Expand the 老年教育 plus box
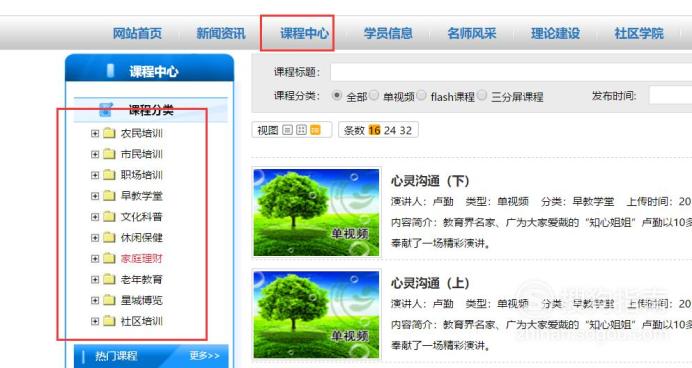The height and width of the screenshot is (368, 692). point(95,279)
